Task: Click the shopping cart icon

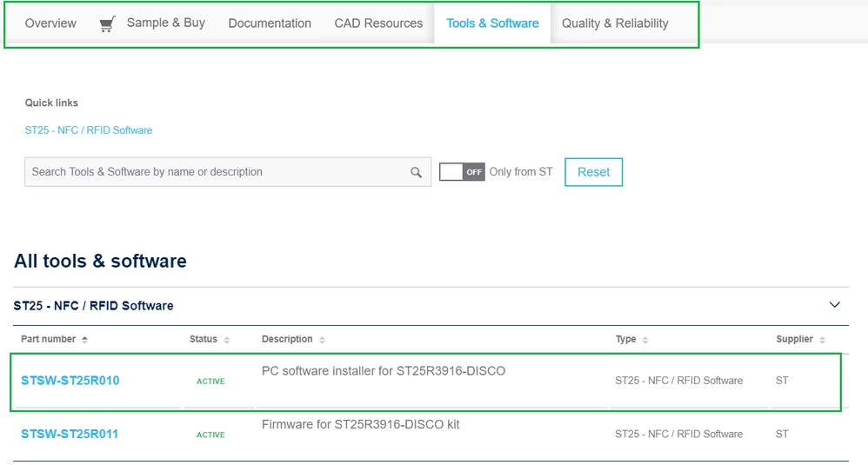Action: tap(107, 23)
